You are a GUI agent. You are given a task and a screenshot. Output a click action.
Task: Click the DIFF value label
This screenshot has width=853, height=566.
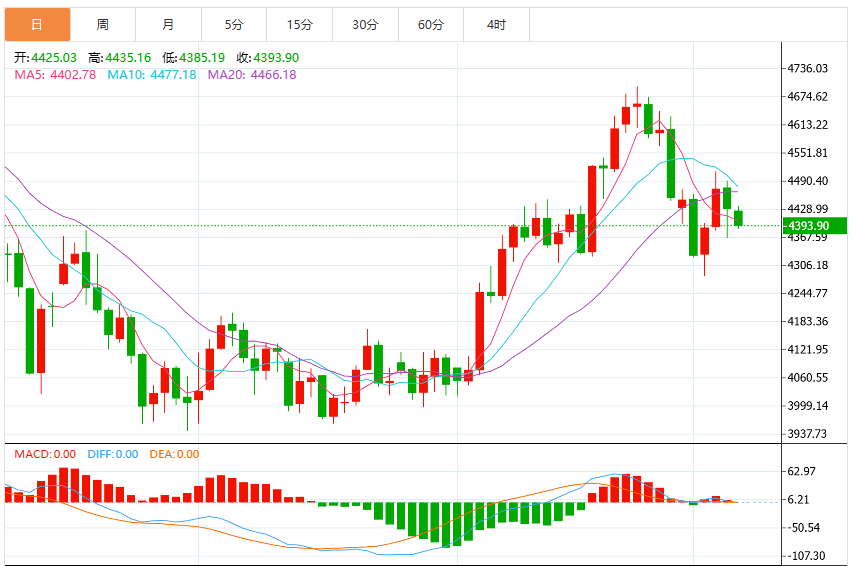tap(113, 454)
